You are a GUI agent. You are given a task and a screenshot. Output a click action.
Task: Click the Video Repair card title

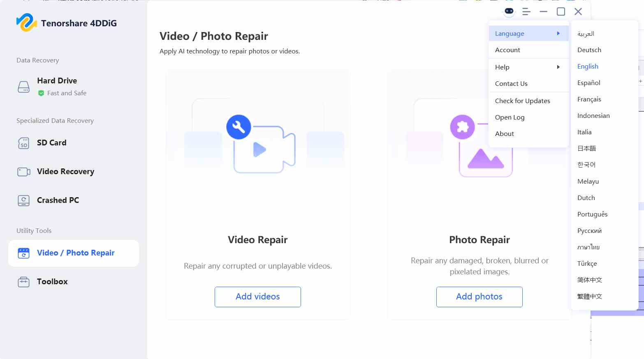click(x=258, y=240)
